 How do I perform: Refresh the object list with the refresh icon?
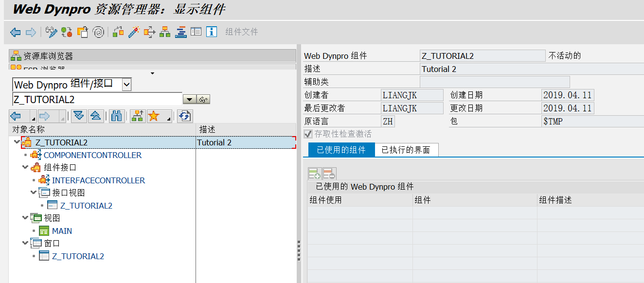185,116
